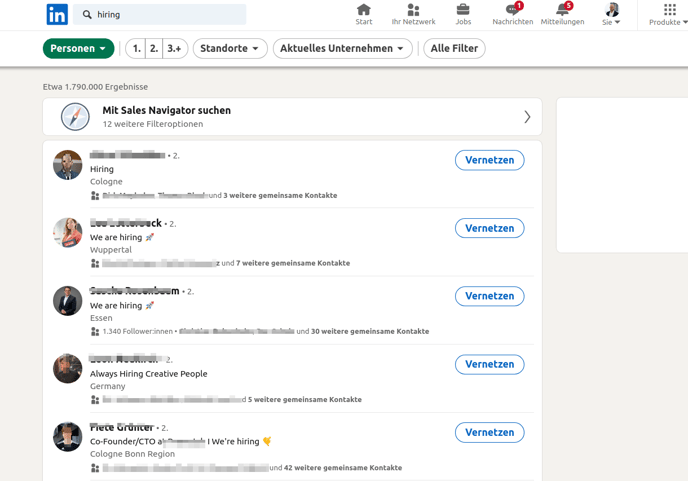
Task: Expand the Personen filter dropdown
Action: coord(78,48)
